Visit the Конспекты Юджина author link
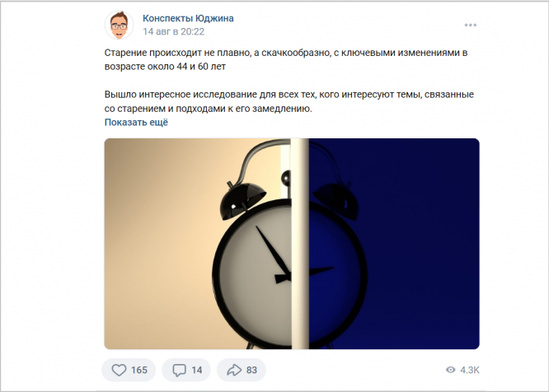 coord(188,18)
